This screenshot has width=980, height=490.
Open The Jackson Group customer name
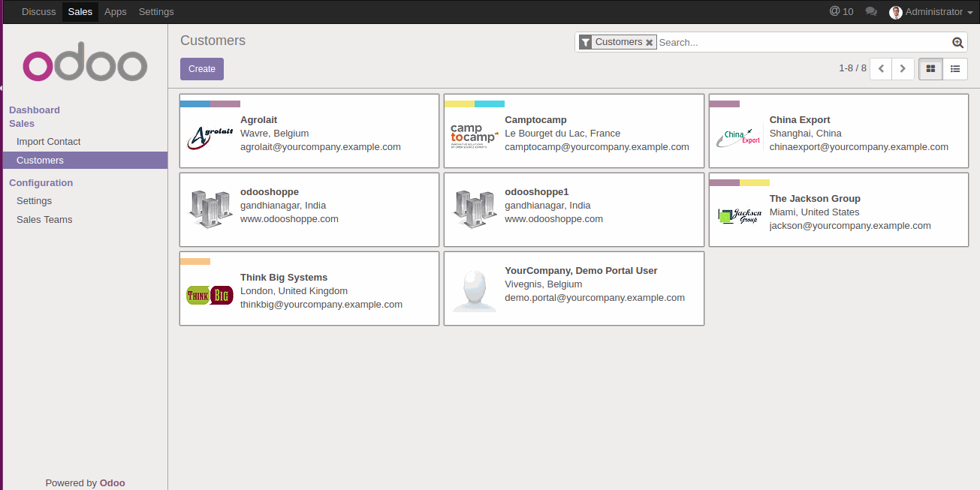pos(815,199)
